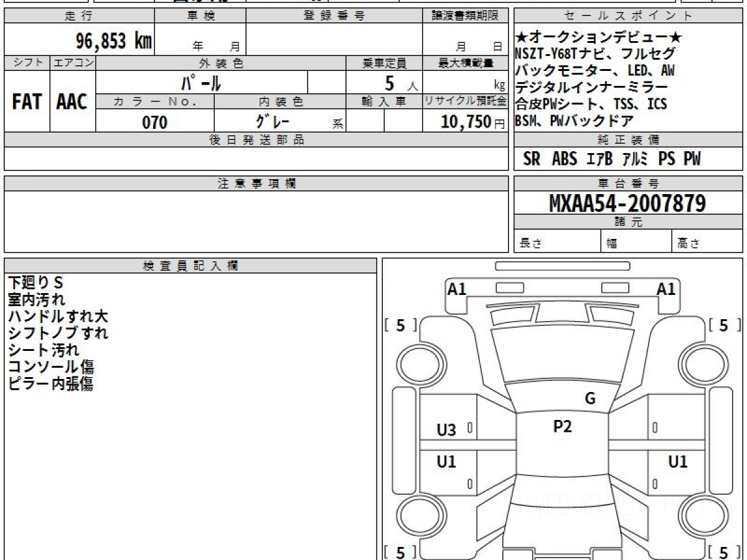Click the P2 mark on the roof
The image size is (747, 560).
click(x=563, y=427)
